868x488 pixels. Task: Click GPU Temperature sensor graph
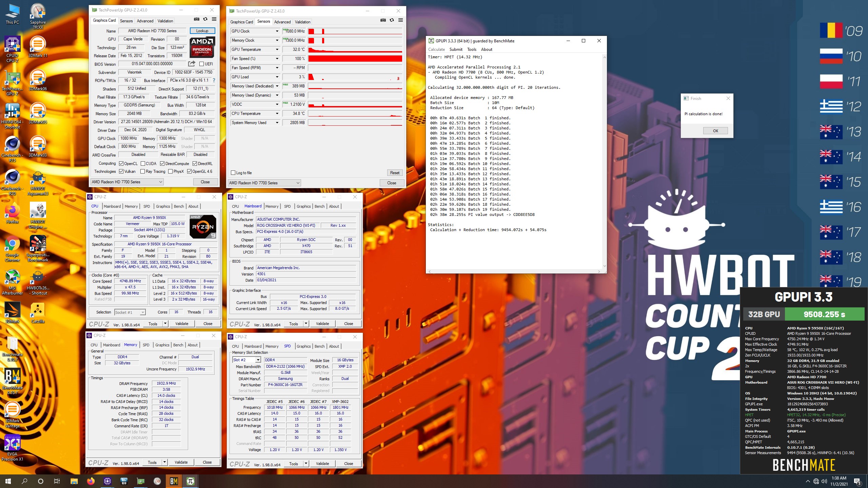tap(355, 49)
